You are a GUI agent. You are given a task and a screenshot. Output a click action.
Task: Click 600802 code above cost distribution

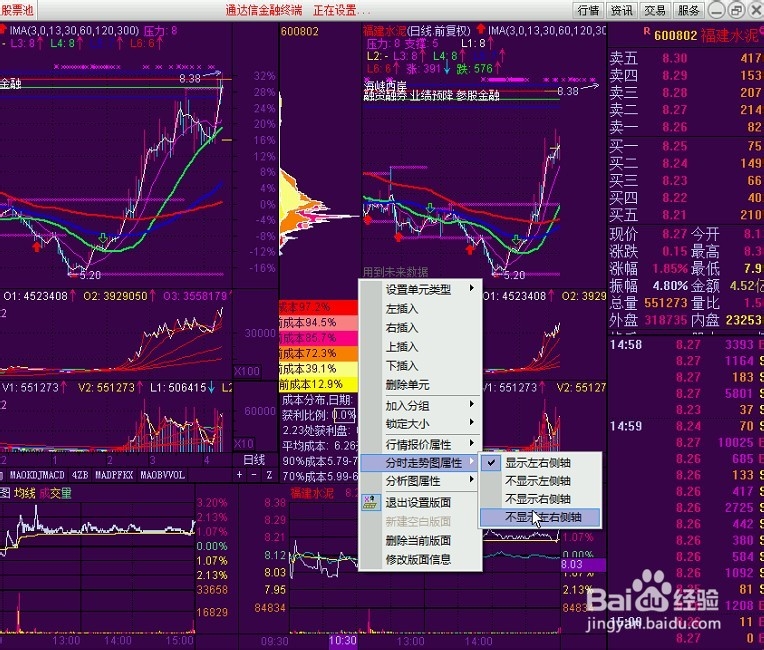pyautogui.click(x=299, y=32)
